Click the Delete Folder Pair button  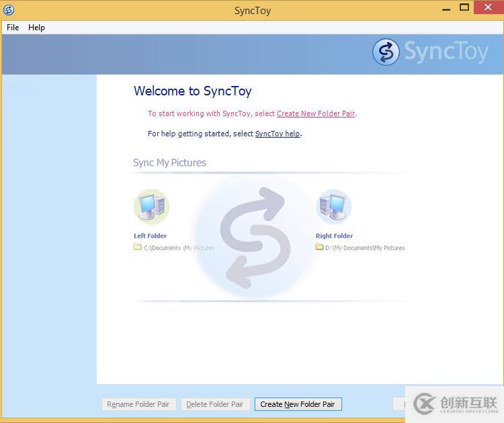point(215,404)
